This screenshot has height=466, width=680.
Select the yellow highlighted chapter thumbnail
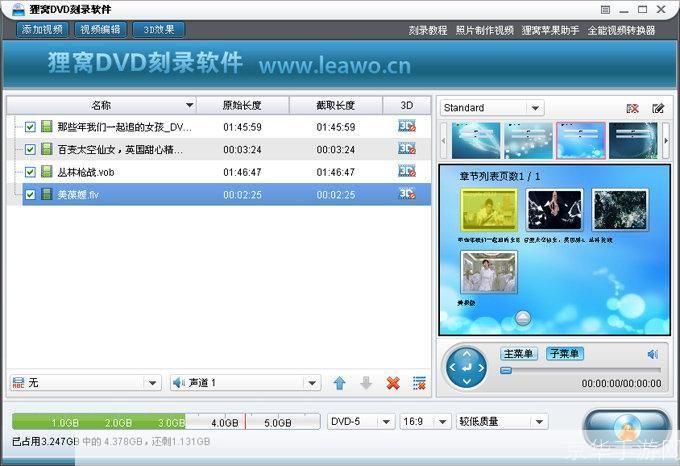(488, 210)
